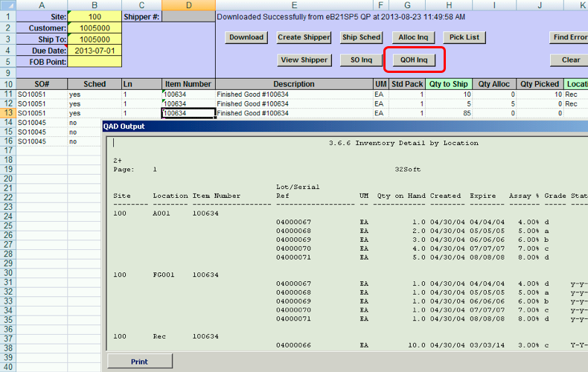This screenshot has width=588, height=372.
Task: Click row 13 header
Action: [x=7, y=113]
